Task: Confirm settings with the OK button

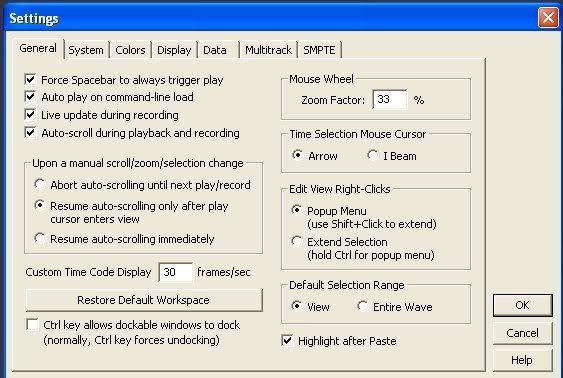Action: (522, 305)
